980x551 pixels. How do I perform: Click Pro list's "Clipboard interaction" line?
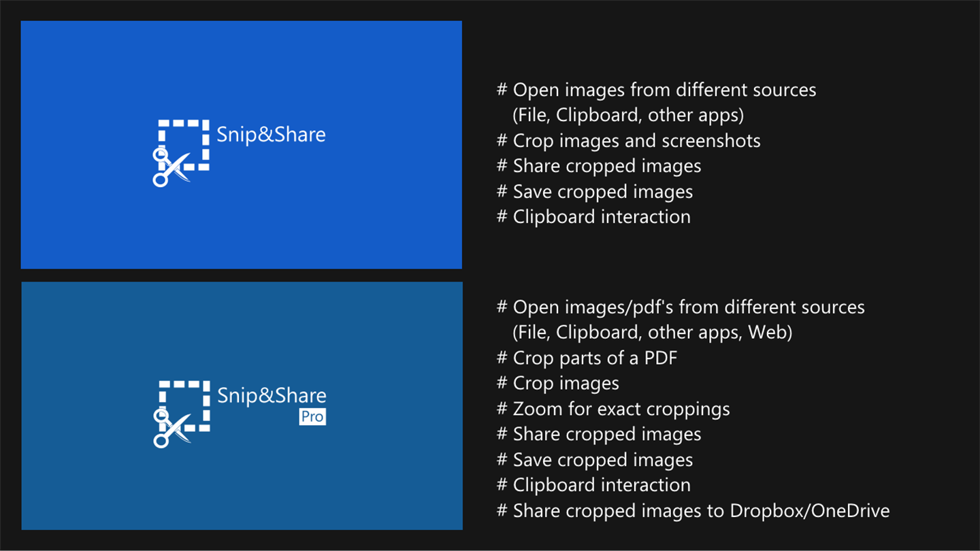point(593,485)
